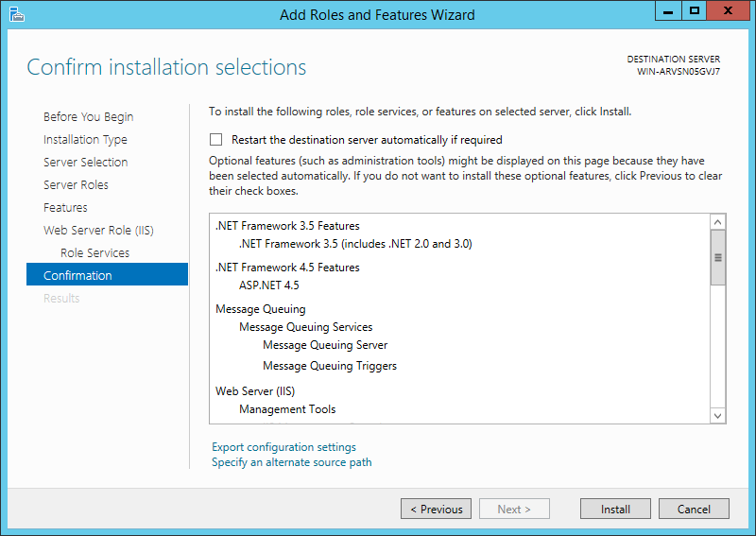Click the wizard icon in title bar
Viewport: 756px width, 536px height.
[x=16, y=14]
